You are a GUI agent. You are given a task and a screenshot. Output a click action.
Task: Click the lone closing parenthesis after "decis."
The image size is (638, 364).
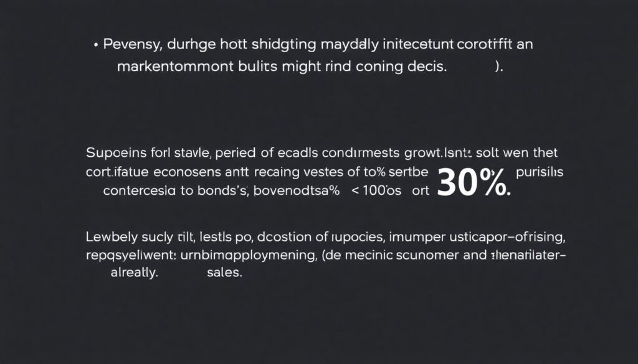point(498,67)
